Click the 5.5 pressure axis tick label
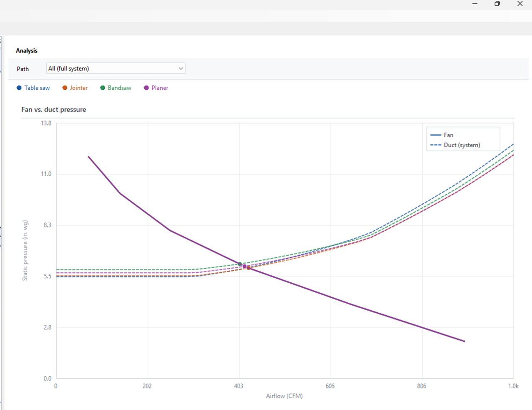 [x=47, y=277]
